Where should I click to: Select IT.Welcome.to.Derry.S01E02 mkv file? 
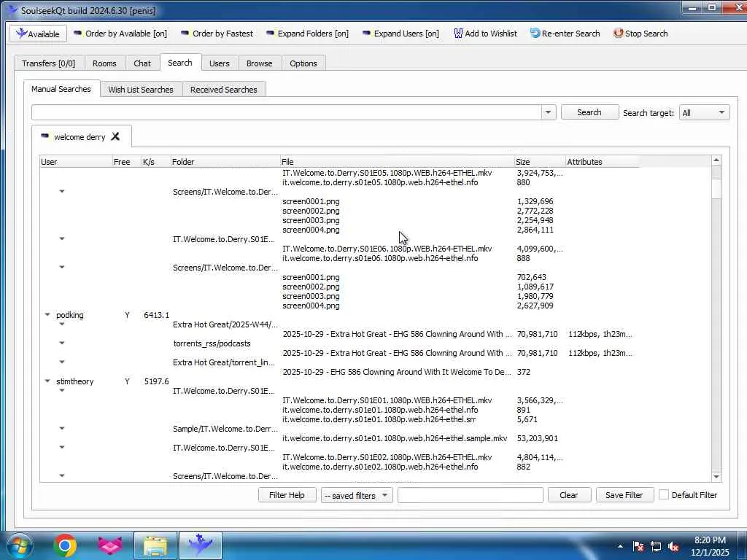pyautogui.click(x=387, y=457)
